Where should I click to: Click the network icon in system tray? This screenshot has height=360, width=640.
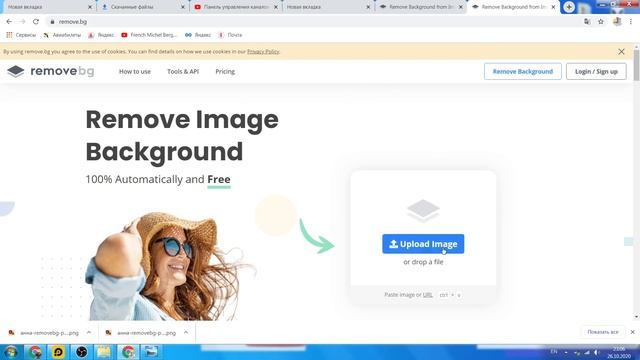587,352
